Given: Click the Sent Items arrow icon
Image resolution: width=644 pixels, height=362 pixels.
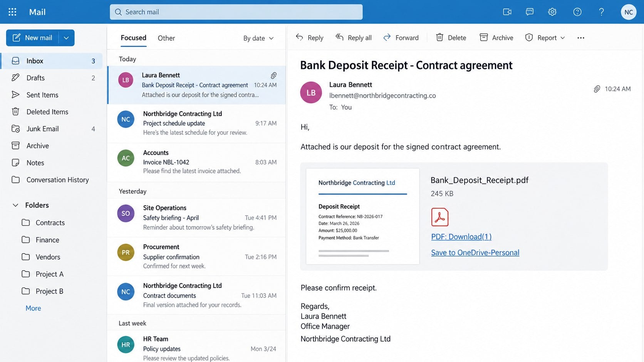Looking at the screenshot, I should [15, 95].
